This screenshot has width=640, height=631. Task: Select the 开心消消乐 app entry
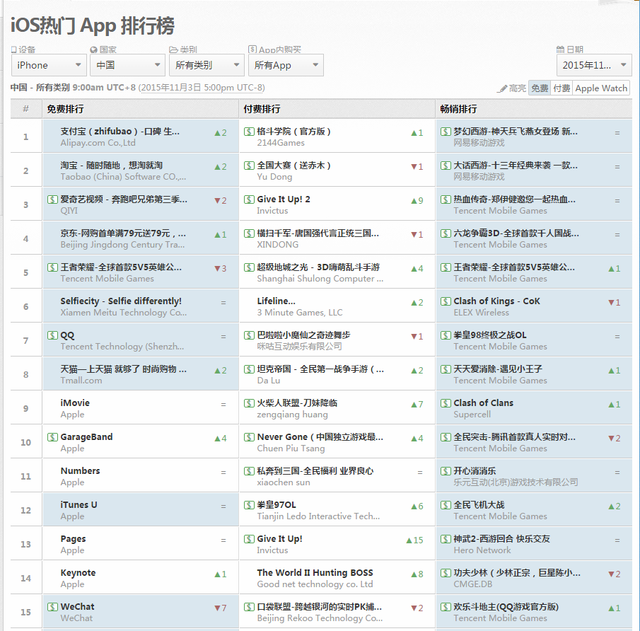point(475,471)
